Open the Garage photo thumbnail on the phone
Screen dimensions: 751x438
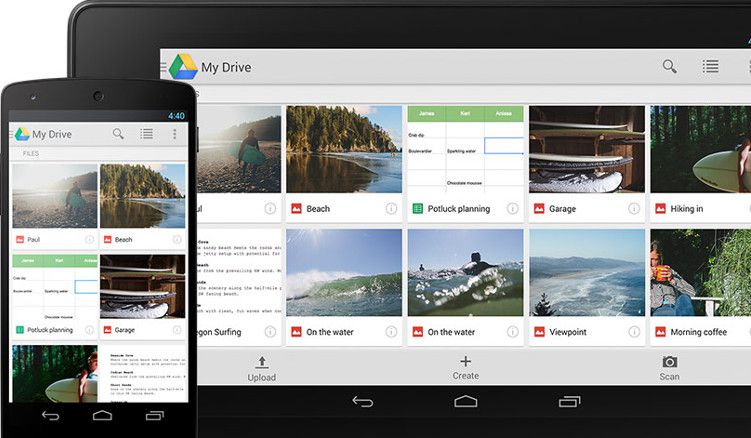pos(142,286)
